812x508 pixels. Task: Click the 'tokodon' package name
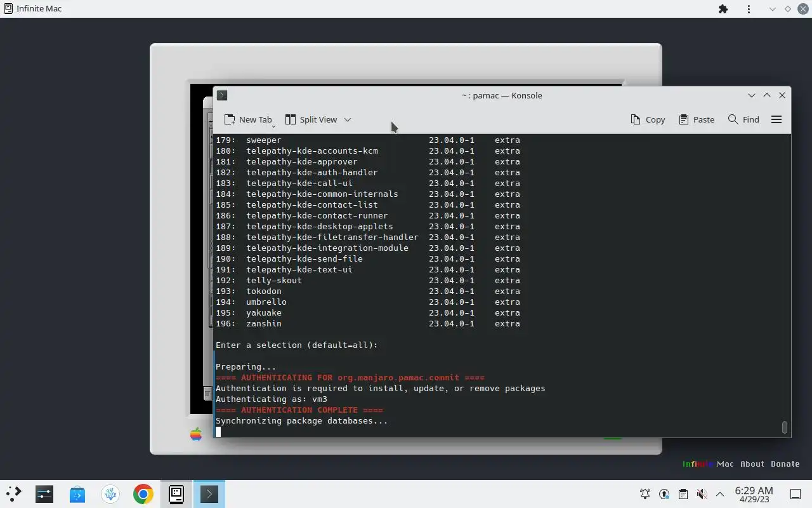click(264, 291)
